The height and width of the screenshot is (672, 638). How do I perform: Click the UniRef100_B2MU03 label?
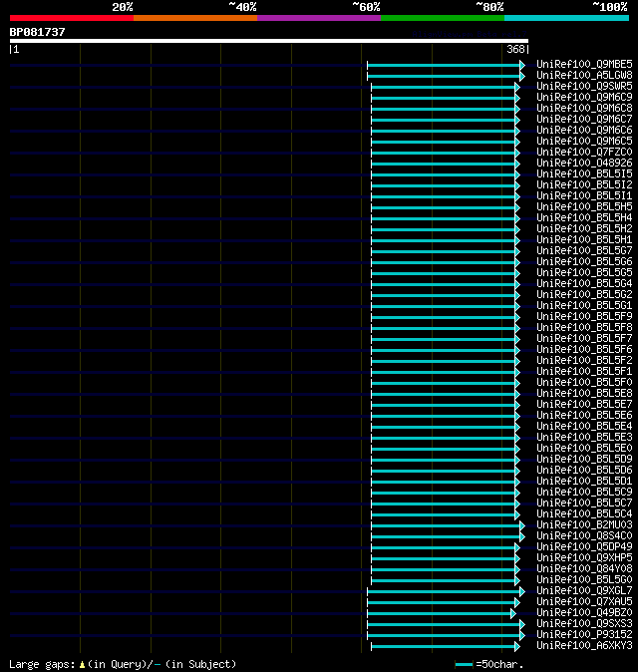[584, 525]
